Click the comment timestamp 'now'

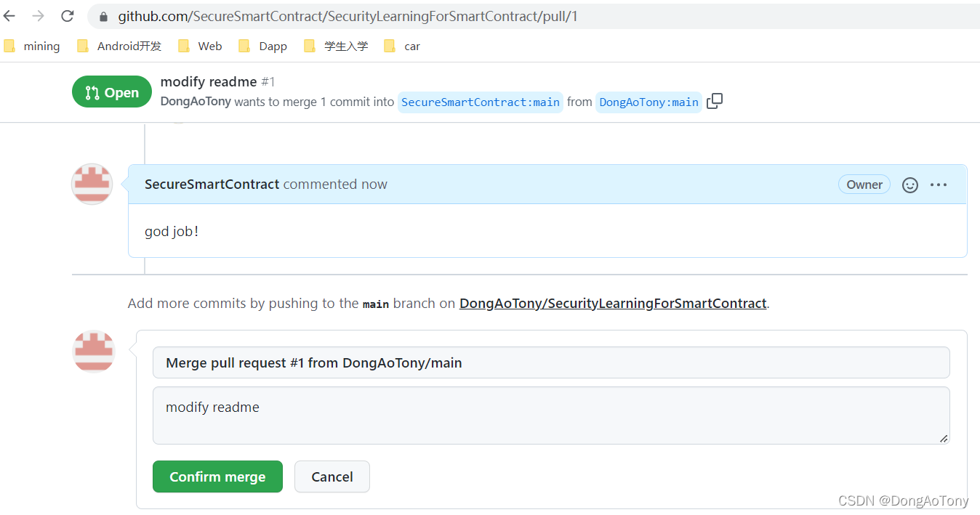click(374, 184)
